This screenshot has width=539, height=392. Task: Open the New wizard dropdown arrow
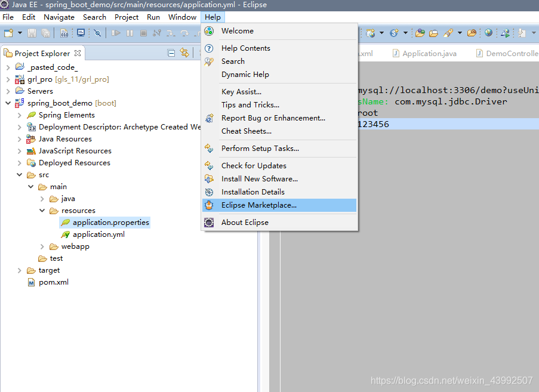pyautogui.click(x=20, y=33)
